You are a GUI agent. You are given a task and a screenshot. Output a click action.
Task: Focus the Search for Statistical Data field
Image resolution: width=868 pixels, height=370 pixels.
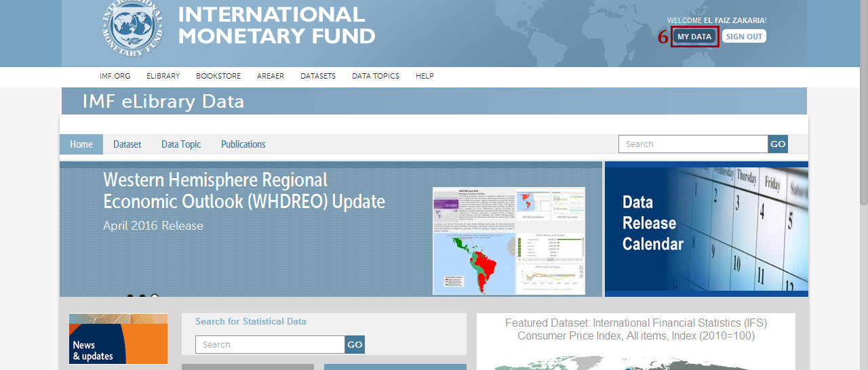coord(270,344)
